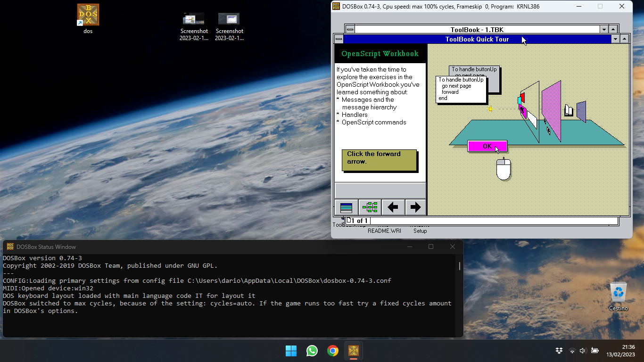Open the Quick Tour map tree icon
The height and width of the screenshot is (362, 644).
point(370,207)
